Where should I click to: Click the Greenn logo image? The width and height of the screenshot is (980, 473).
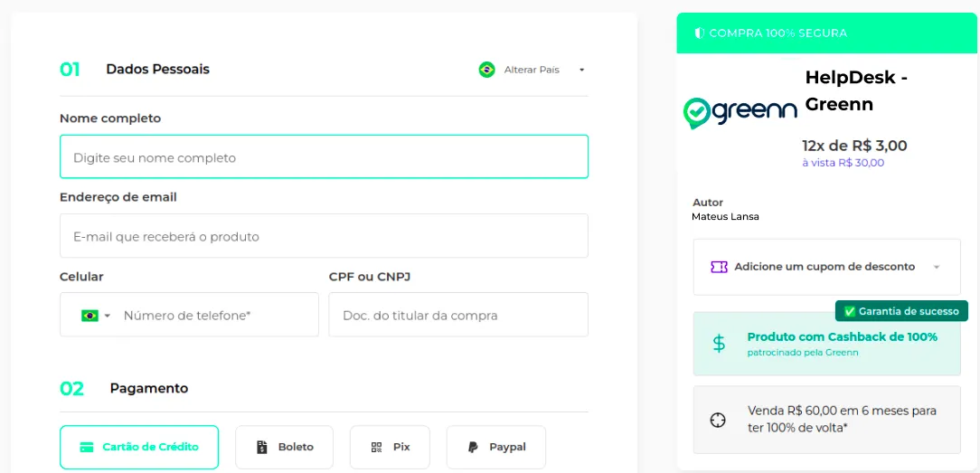[740, 112]
